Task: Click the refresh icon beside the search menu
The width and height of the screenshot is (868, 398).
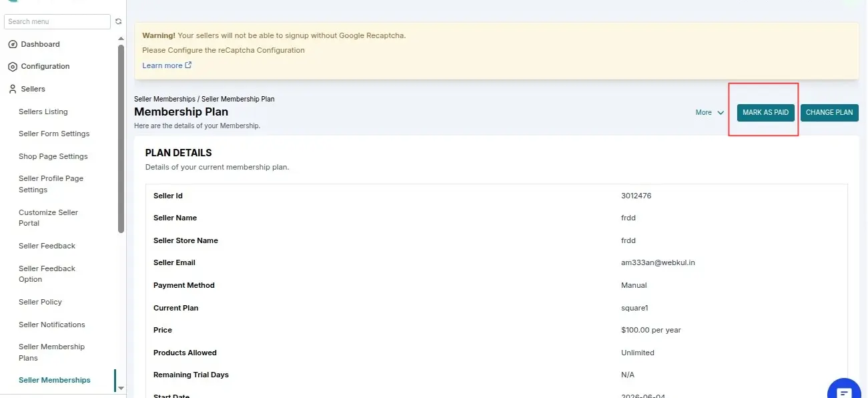Action: click(x=119, y=22)
